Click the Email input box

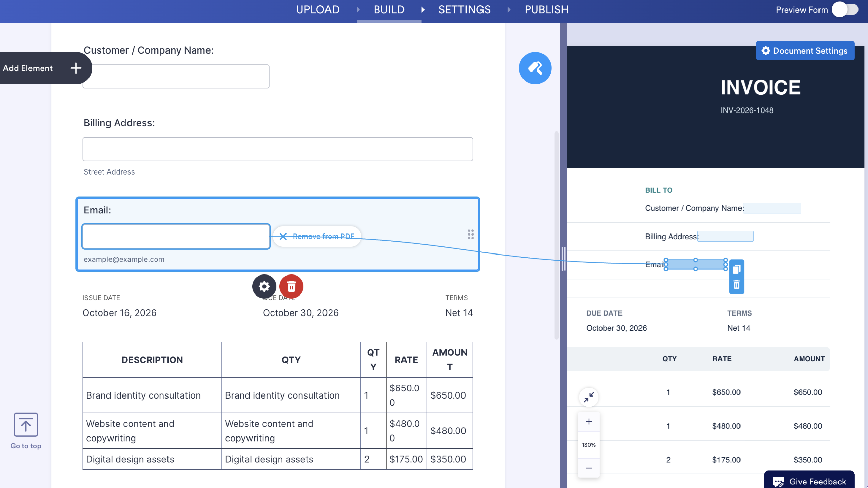[x=176, y=237]
